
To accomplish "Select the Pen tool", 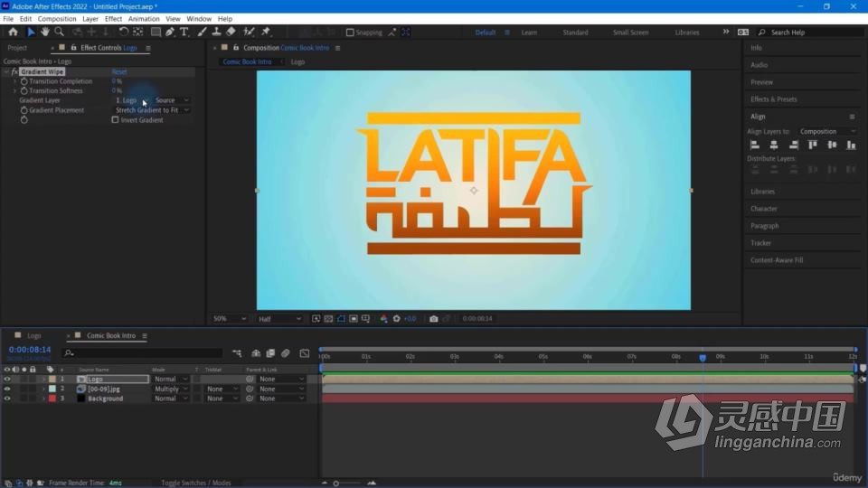I will click(x=170, y=33).
